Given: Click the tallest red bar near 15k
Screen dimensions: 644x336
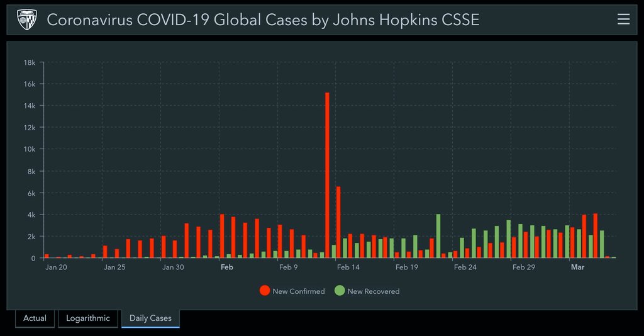Looking at the screenshot, I should coord(327,176).
